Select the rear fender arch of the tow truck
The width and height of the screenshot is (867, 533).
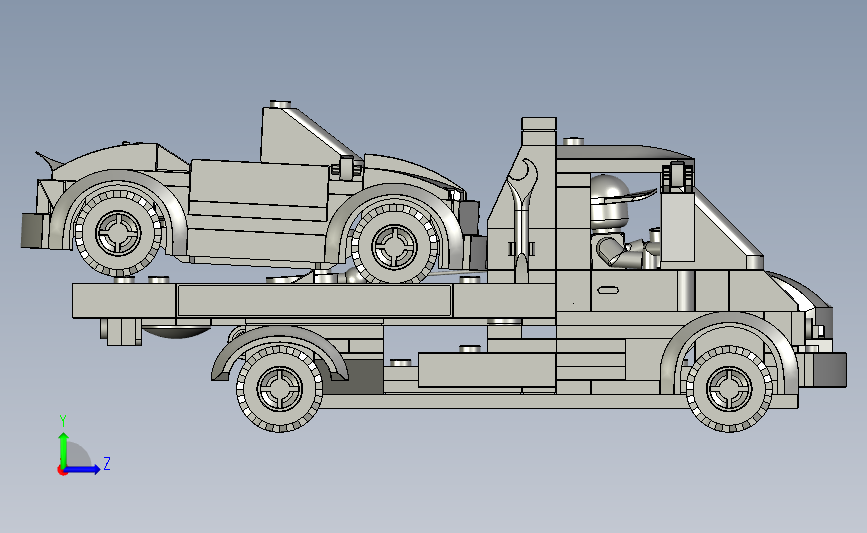click(x=279, y=351)
